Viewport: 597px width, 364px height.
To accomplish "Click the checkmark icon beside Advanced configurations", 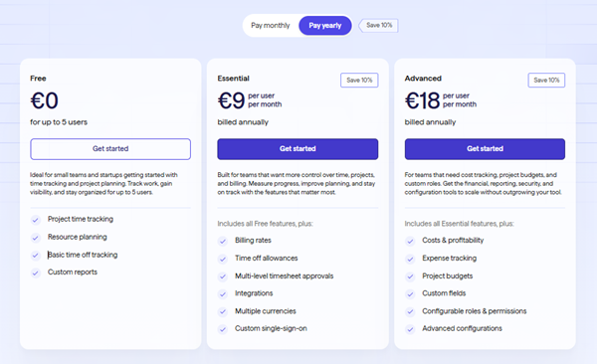I will click(410, 329).
